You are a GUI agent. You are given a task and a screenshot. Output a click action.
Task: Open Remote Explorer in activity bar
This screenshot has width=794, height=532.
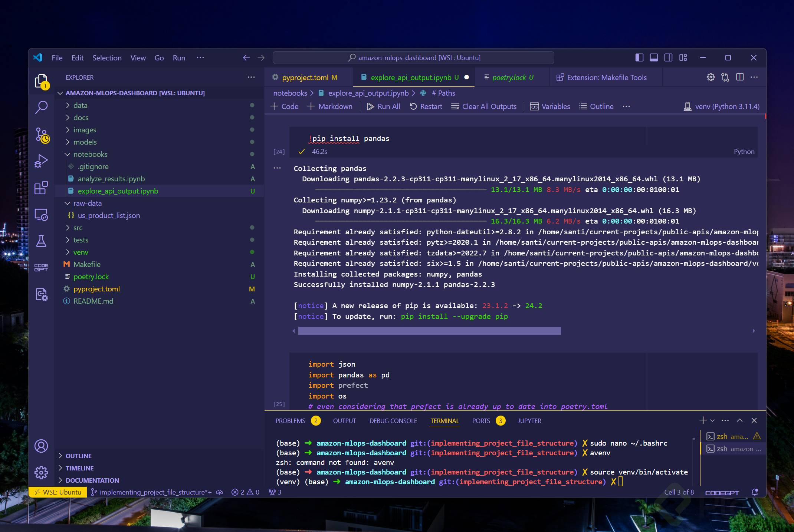coord(41,215)
